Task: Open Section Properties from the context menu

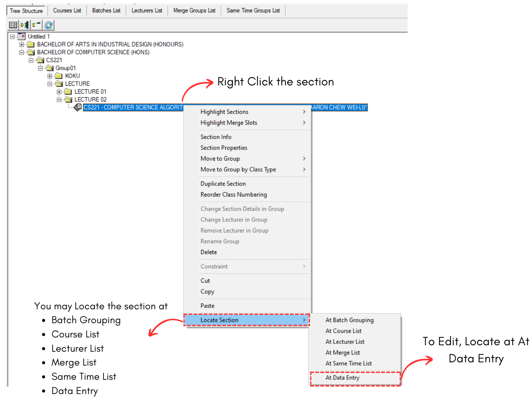Action: click(224, 148)
